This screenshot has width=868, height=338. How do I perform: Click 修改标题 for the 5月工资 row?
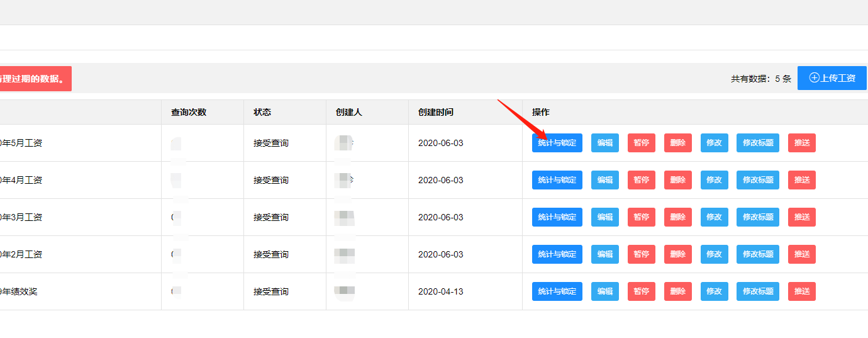pos(757,143)
